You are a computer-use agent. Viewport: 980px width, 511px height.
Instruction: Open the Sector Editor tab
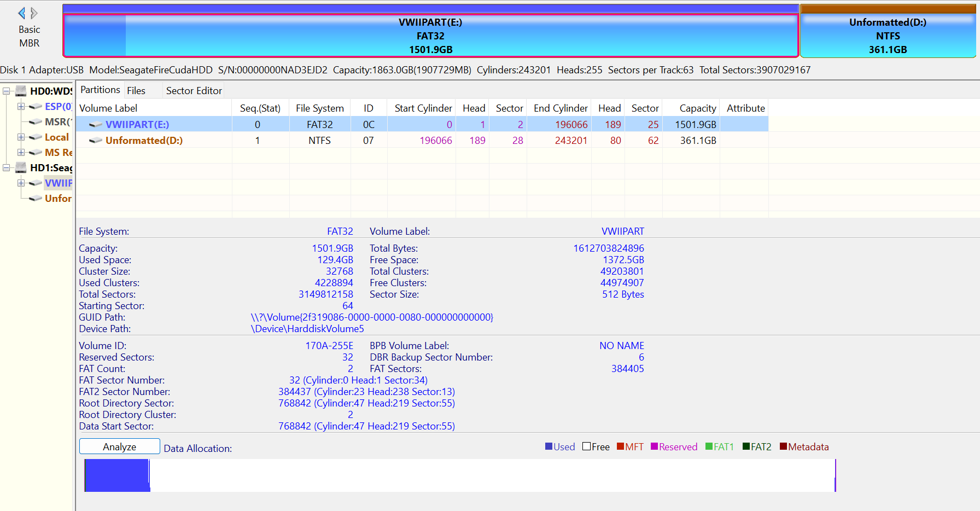pyautogui.click(x=194, y=91)
